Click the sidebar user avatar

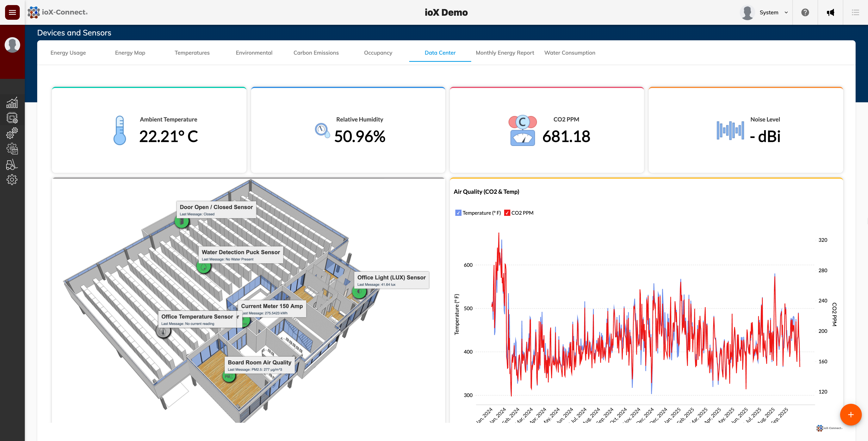pos(12,45)
